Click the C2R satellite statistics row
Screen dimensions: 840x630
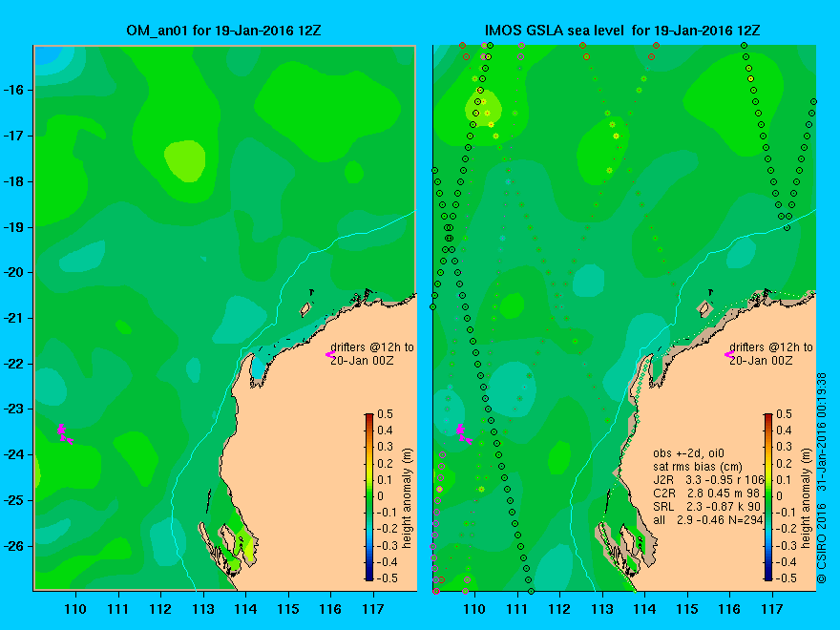point(706,493)
